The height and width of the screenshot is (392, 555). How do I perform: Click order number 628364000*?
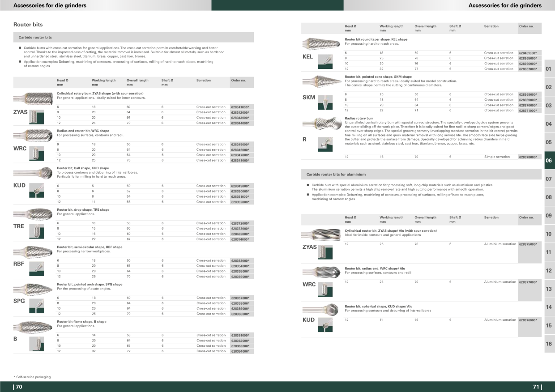click(x=239, y=351)
